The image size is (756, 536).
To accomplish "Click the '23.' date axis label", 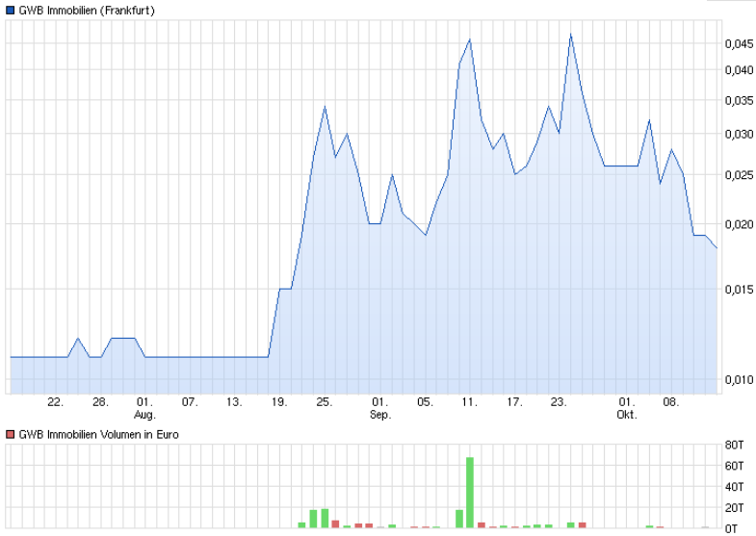I will (559, 402).
